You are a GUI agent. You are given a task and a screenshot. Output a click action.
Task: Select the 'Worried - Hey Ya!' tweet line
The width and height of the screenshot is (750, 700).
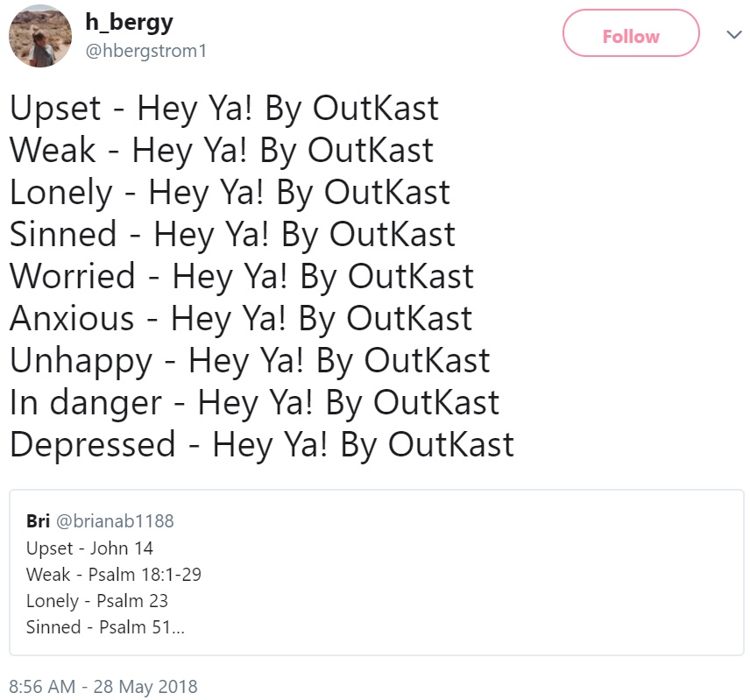(242, 277)
